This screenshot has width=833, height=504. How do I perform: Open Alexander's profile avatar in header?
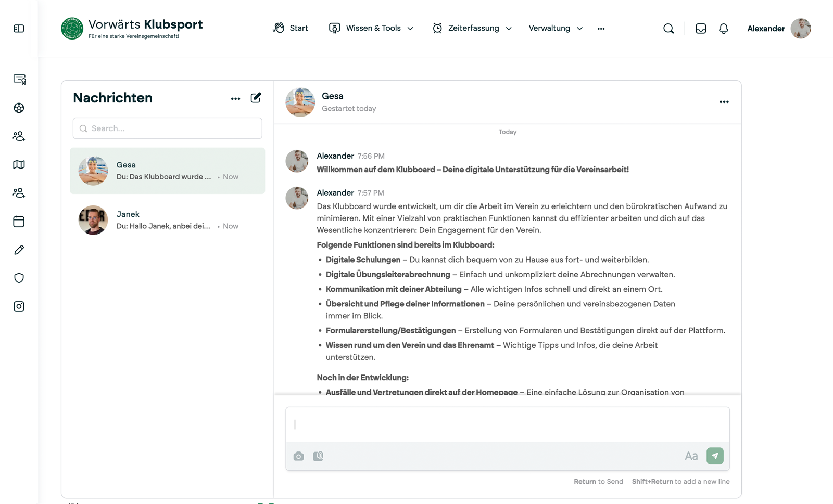tap(801, 29)
